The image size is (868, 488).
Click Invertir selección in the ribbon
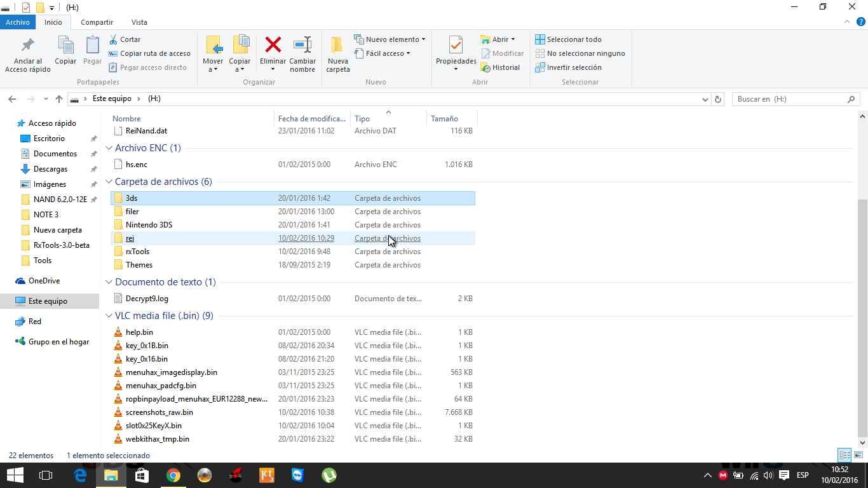pos(569,67)
